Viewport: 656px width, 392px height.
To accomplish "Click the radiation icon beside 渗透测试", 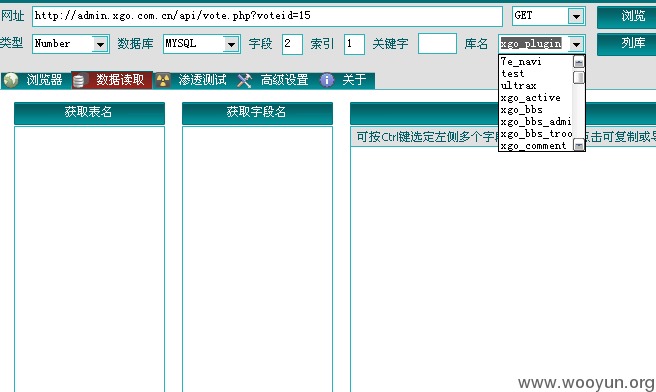I will [x=163, y=80].
